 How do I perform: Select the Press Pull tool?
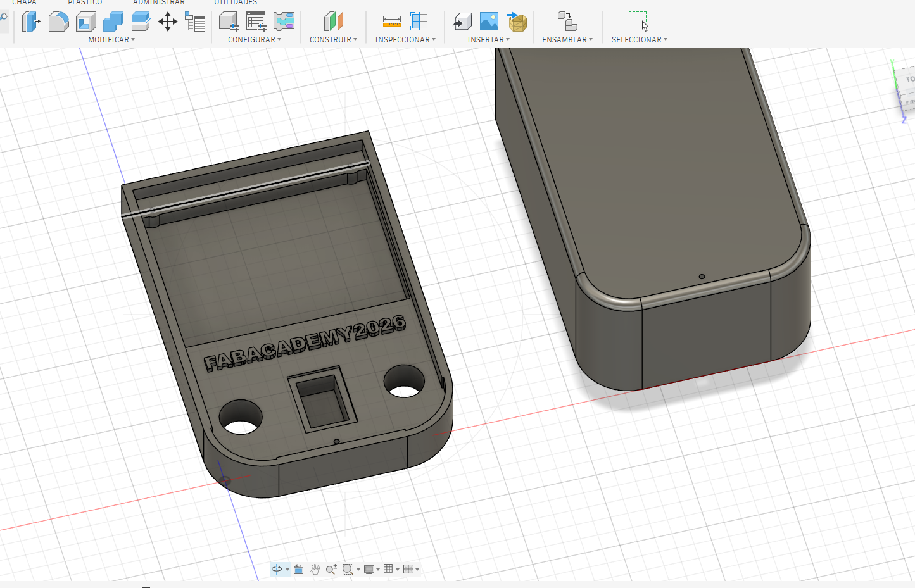point(30,22)
